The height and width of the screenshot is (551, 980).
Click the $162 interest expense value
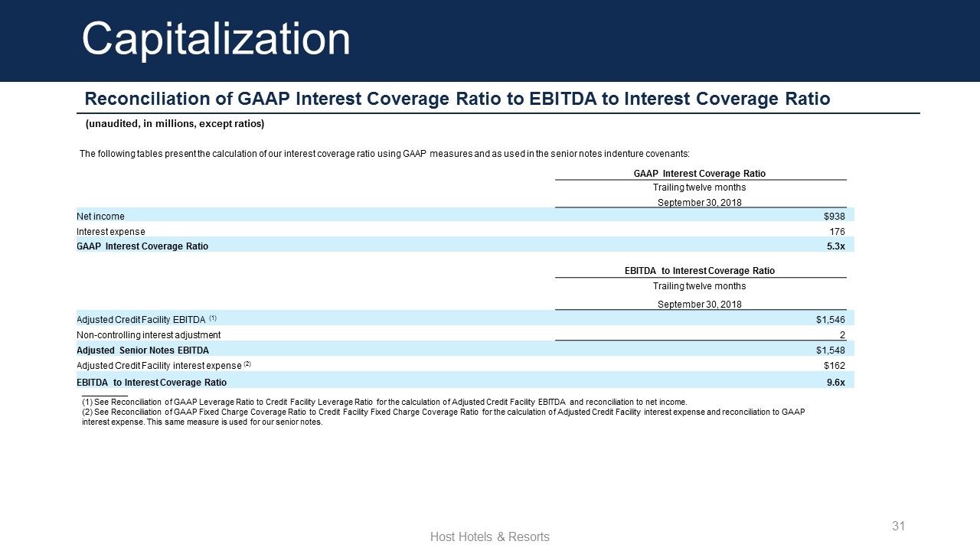834,366
